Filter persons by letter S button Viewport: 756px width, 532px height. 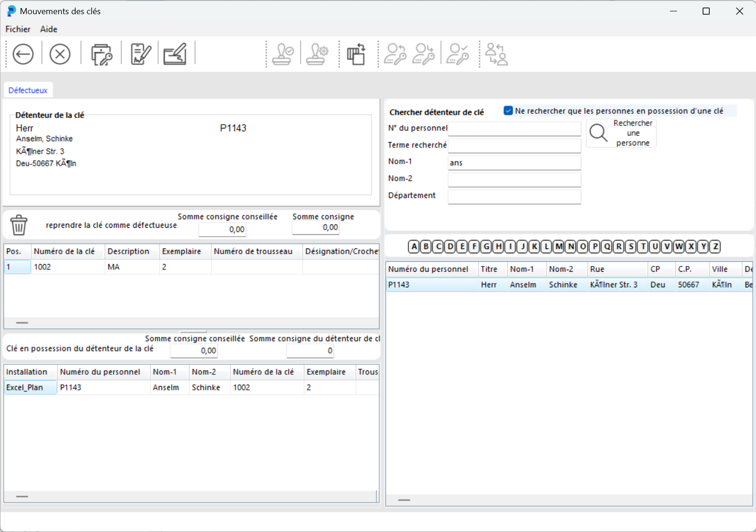631,247
